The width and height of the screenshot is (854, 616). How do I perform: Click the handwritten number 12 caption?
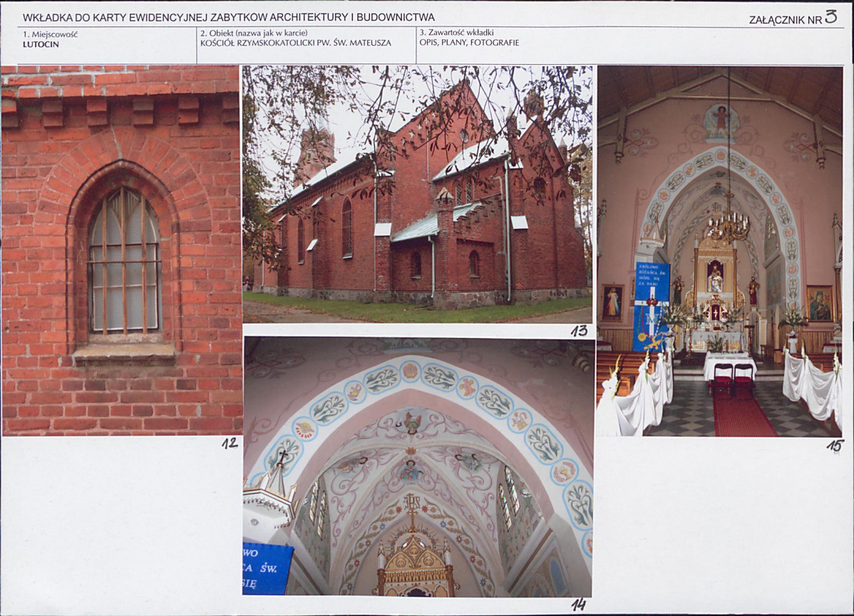(x=230, y=443)
